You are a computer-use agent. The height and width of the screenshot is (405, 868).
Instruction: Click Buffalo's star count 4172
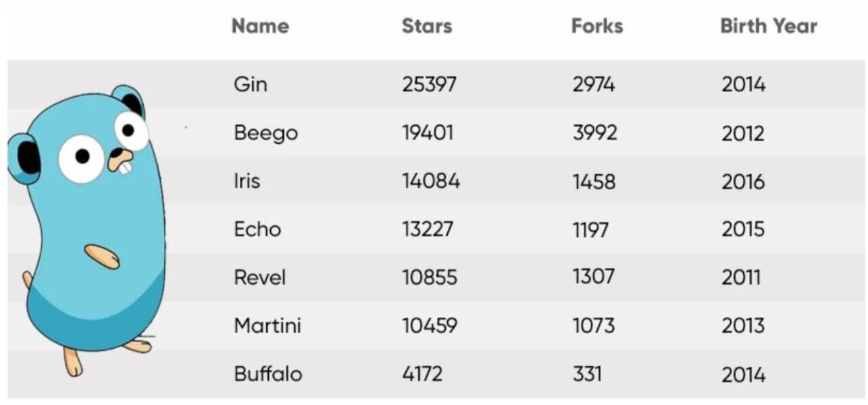click(x=423, y=374)
